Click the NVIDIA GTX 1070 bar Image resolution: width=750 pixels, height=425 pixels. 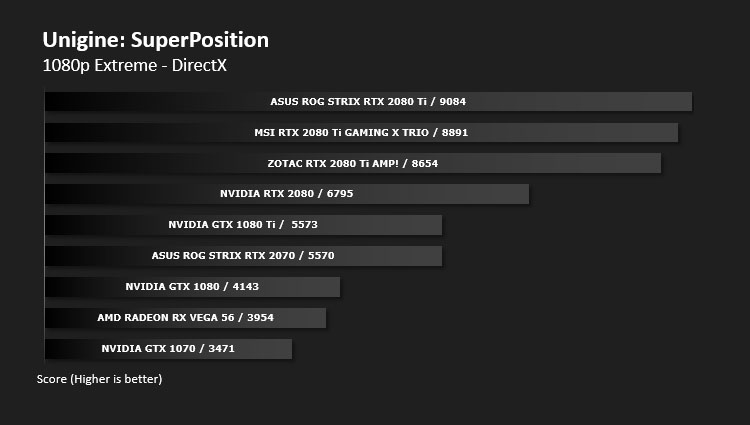168,349
